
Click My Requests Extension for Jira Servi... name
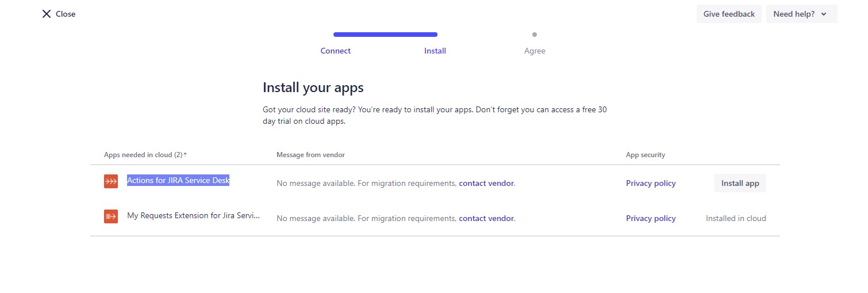194,215
